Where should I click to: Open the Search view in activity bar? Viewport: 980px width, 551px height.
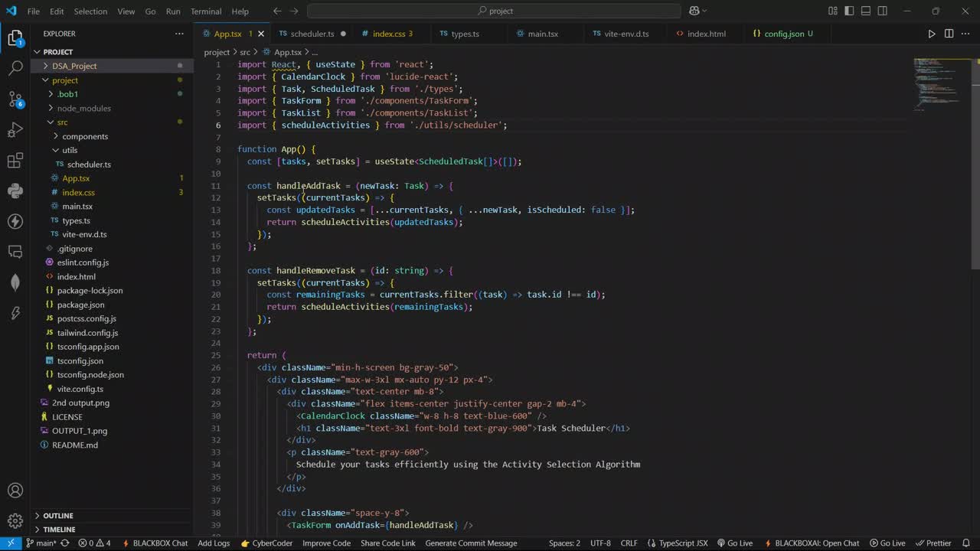tap(15, 68)
